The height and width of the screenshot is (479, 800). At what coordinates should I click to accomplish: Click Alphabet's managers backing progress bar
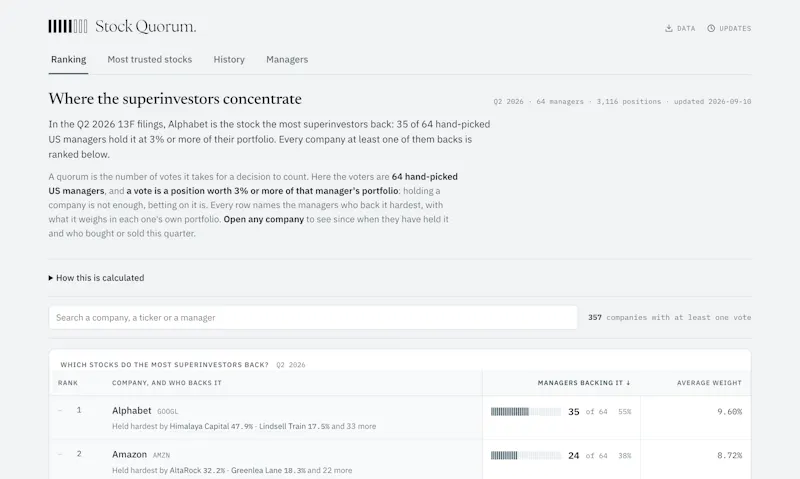coord(526,412)
